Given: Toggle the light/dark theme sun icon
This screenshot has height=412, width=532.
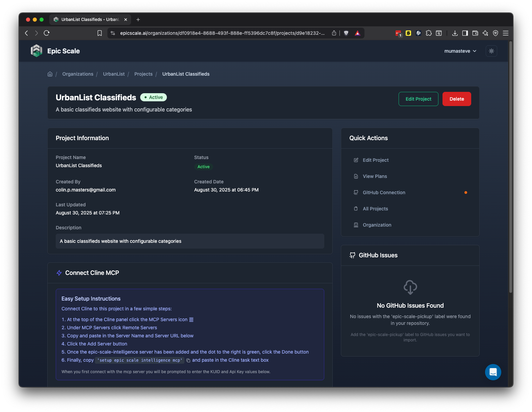Looking at the screenshot, I should tap(491, 51).
